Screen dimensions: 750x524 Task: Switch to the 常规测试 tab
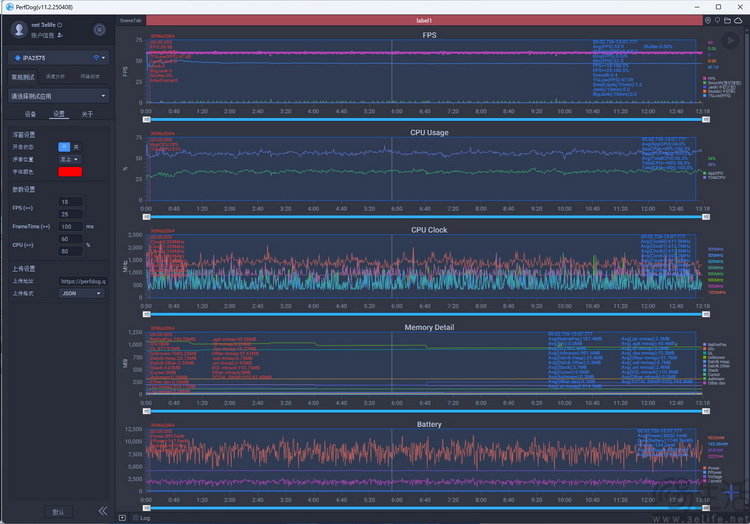(x=23, y=76)
